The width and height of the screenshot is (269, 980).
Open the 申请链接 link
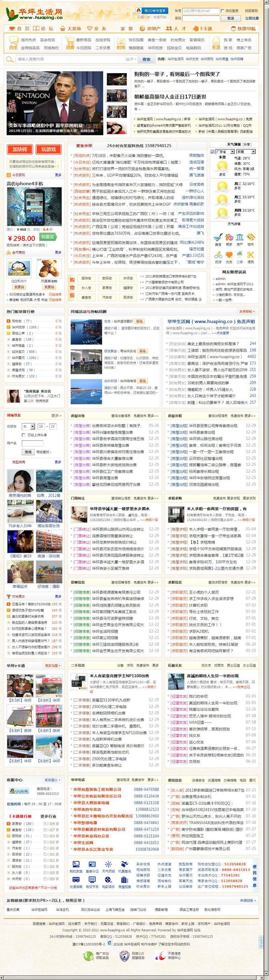tap(248, 901)
